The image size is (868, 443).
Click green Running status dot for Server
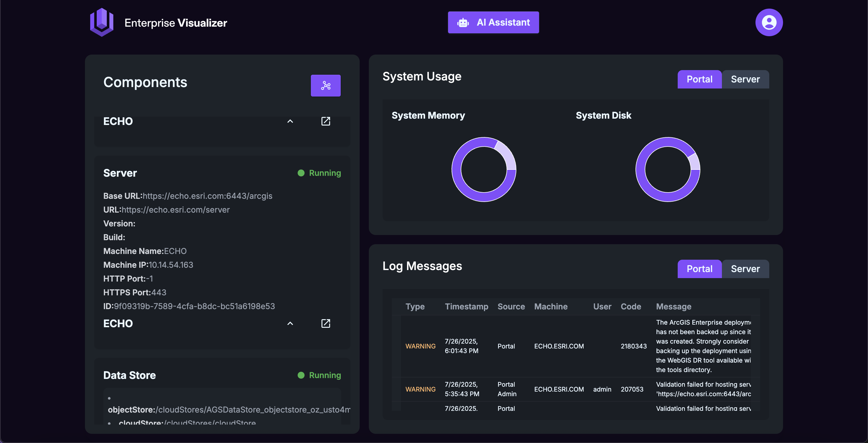tap(301, 173)
